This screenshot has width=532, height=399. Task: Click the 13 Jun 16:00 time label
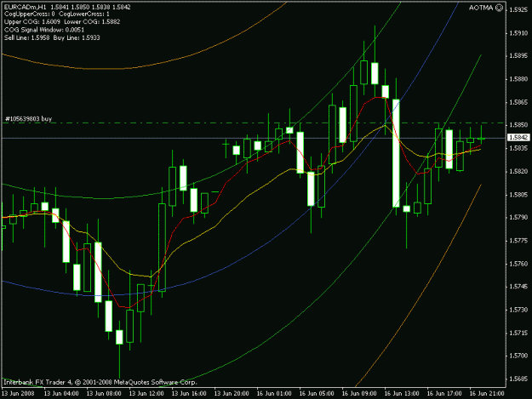coord(189,394)
